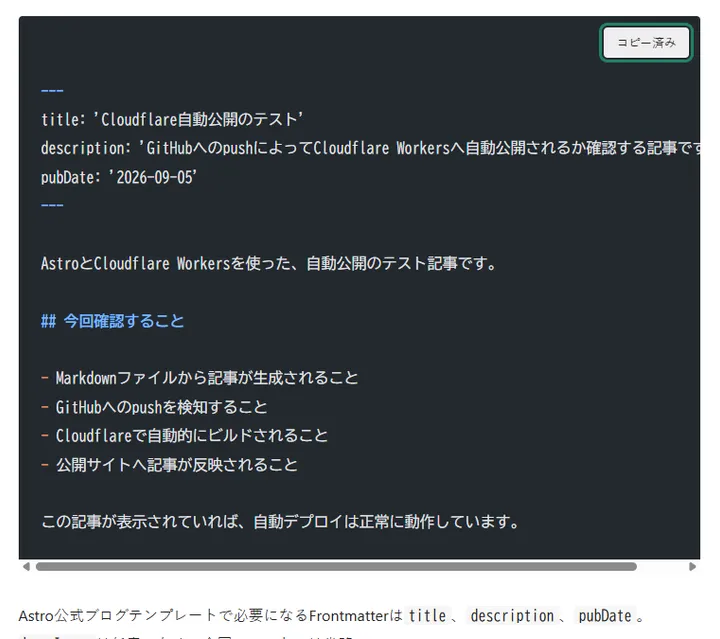Click the Markdownファイルから記事が生成されること list item
Viewport: 720px width, 639px height.
click(200, 378)
